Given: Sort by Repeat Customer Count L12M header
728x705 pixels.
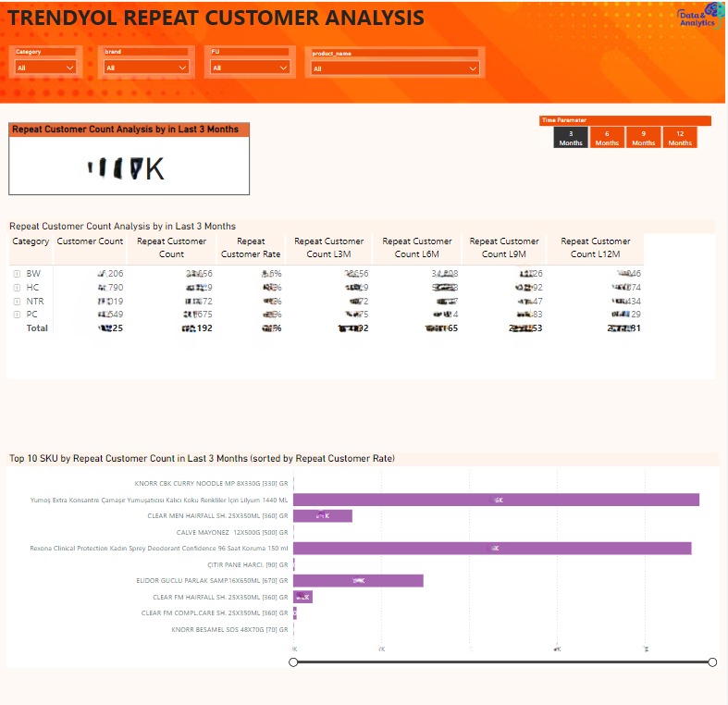Looking at the screenshot, I should pos(595,248).
